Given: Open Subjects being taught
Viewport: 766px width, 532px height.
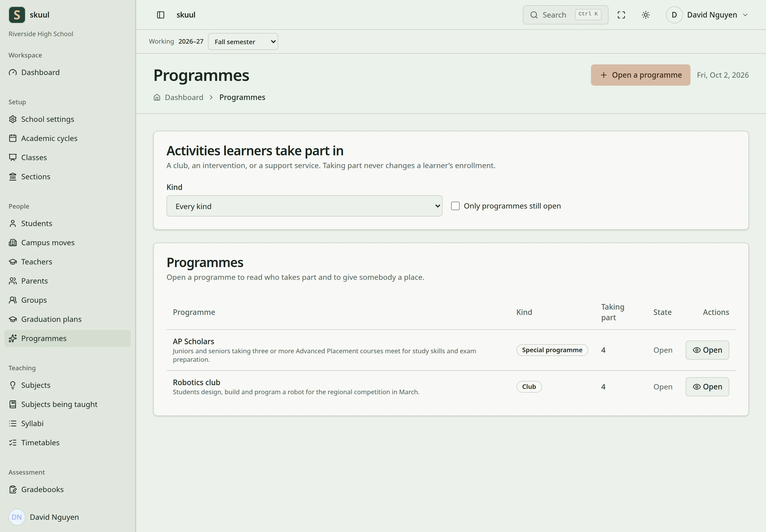Looking at the screenshot, I should click(68, 404).
